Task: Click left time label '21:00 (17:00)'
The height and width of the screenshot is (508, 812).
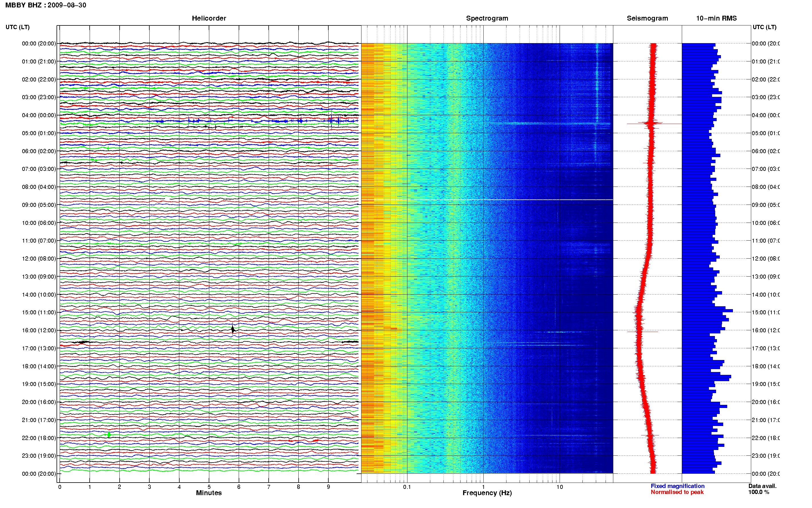Action: [x=39, y=420]
